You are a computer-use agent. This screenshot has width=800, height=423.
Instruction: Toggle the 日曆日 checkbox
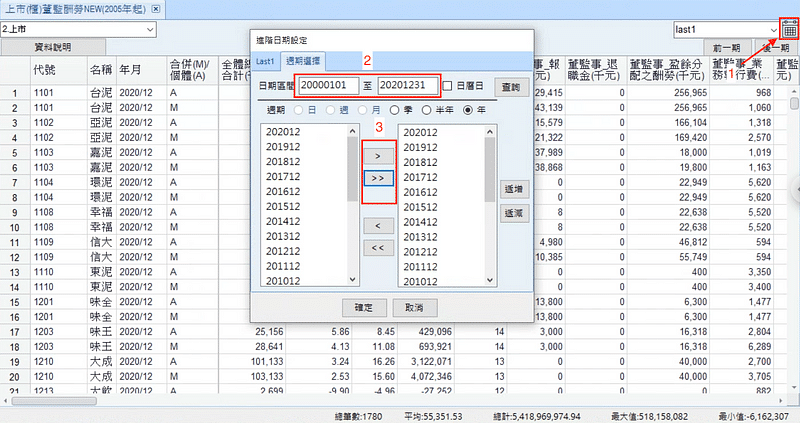tap(448, 86)
